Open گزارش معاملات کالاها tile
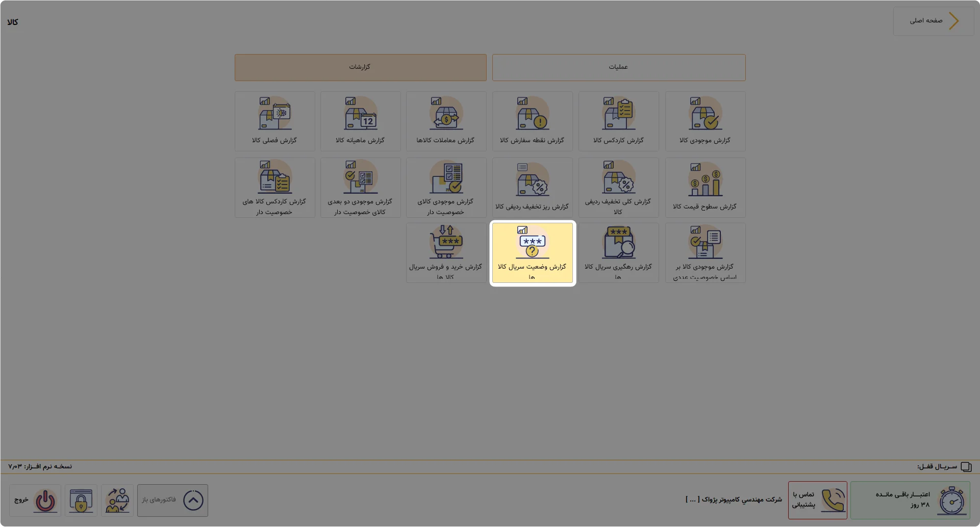980x527 pixels. pyautogui.click(x=446, y=121)
